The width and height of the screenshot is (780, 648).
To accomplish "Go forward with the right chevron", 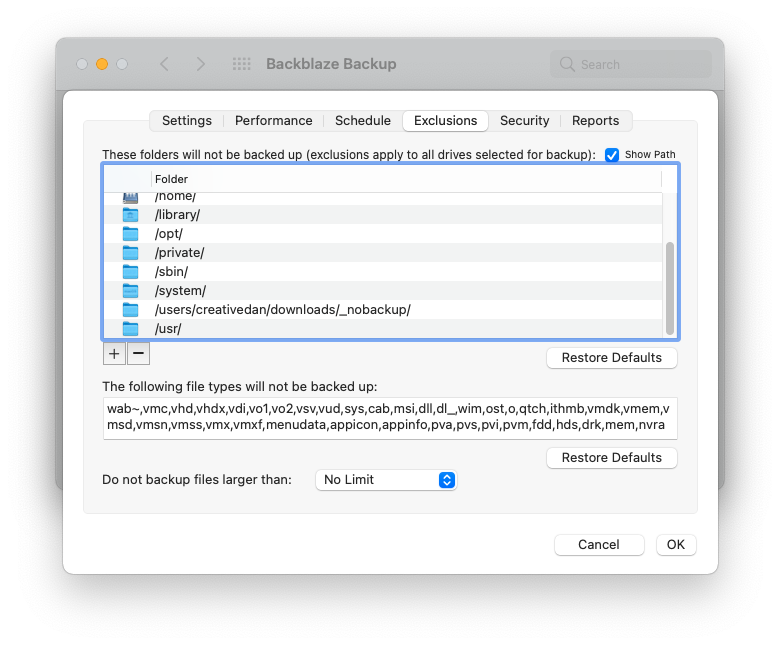I will click(200, 64).
